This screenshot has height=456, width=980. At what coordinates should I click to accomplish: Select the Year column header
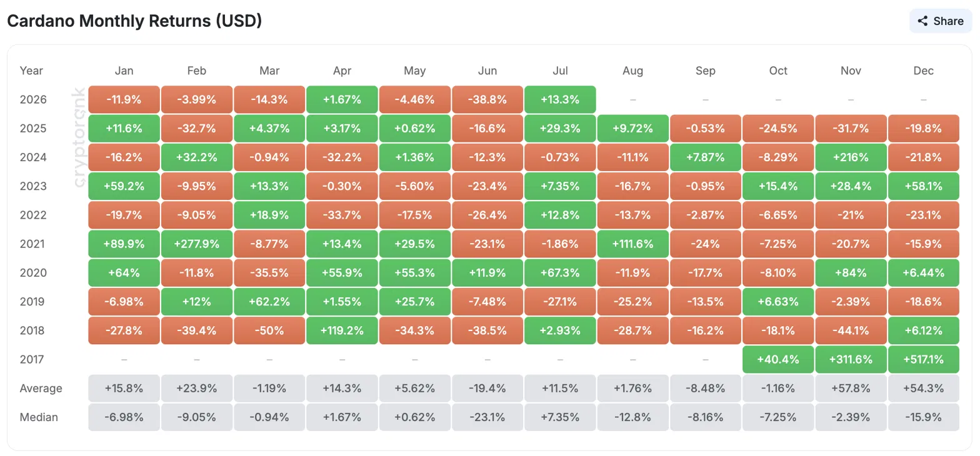coord(31,71)
